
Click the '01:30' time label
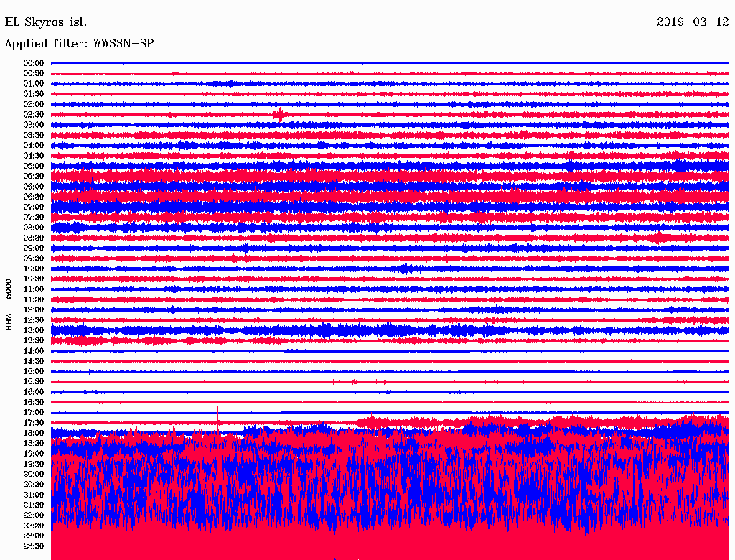click(x=34, y=94)
